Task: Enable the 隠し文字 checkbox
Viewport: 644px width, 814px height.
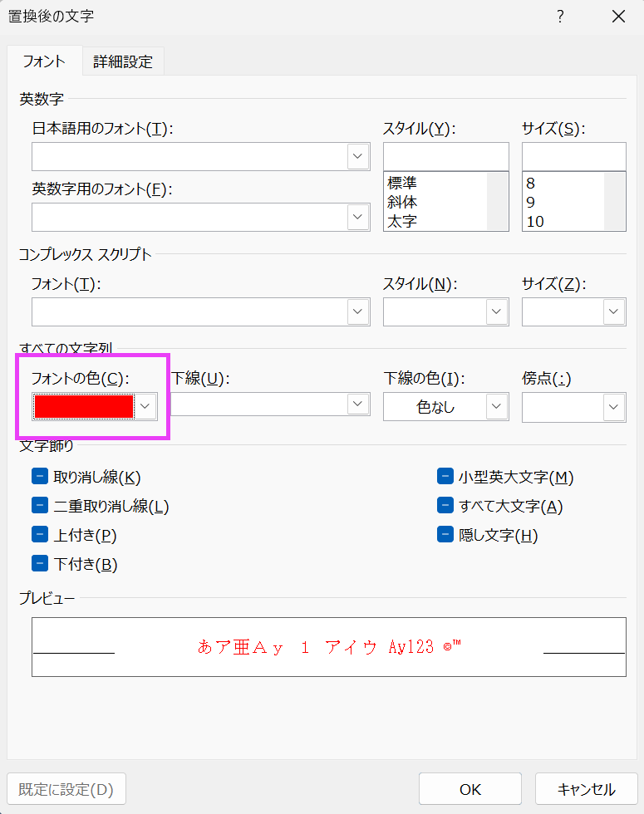Action: (445, 535)
